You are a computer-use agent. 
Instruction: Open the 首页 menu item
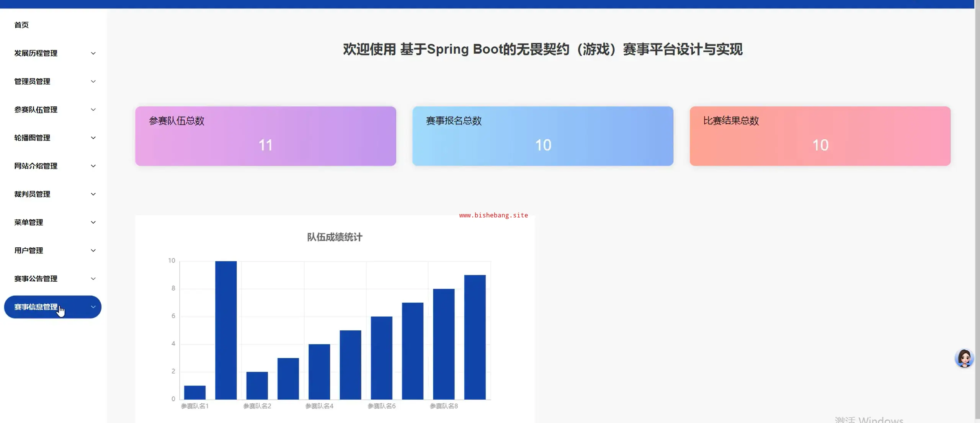pos(21,25)
